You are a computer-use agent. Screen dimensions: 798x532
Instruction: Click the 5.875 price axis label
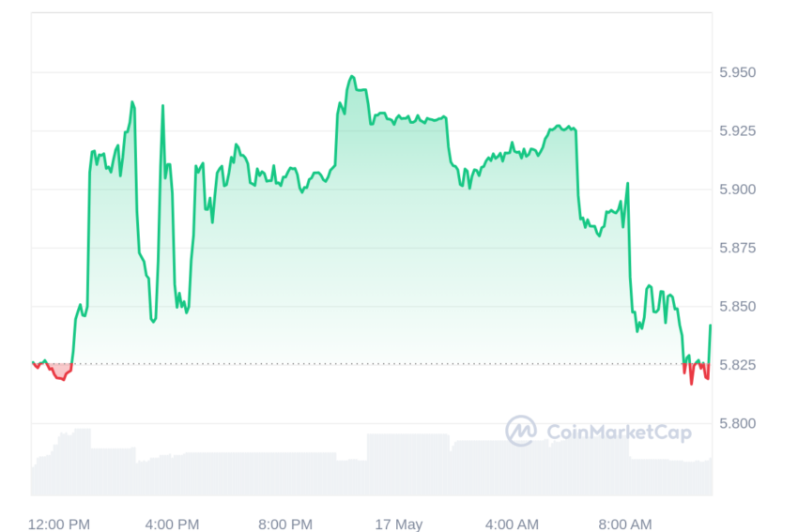(737, 248)
